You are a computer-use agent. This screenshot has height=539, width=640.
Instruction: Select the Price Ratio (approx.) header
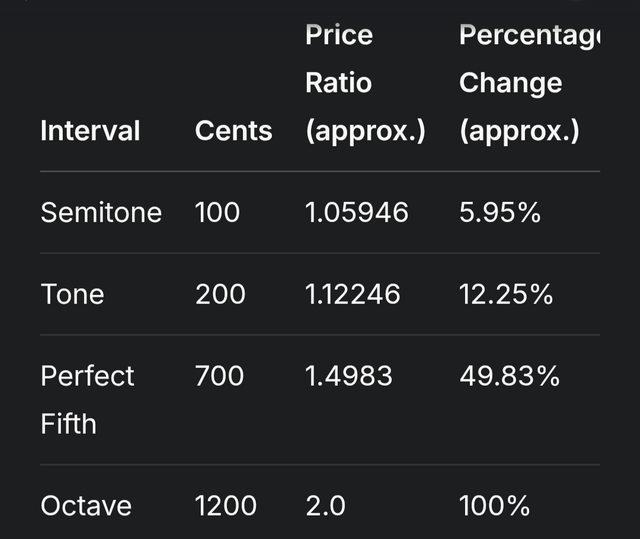(365, 83)
